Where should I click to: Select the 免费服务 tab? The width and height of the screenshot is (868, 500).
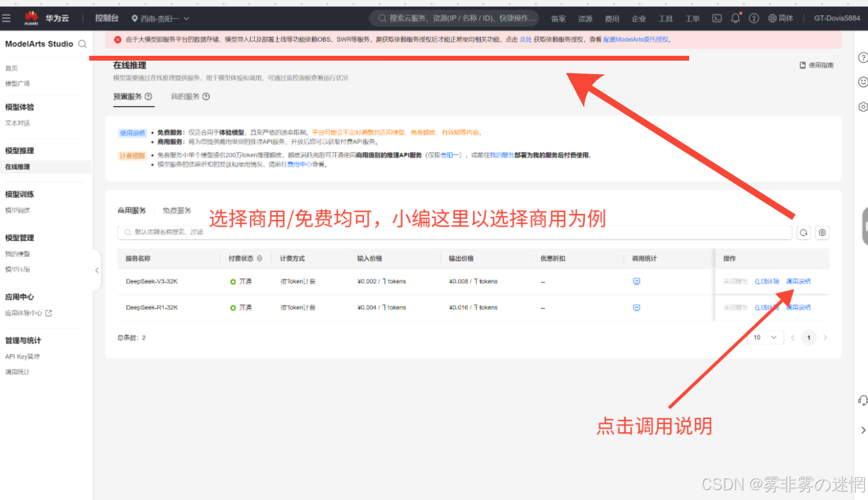176,210
